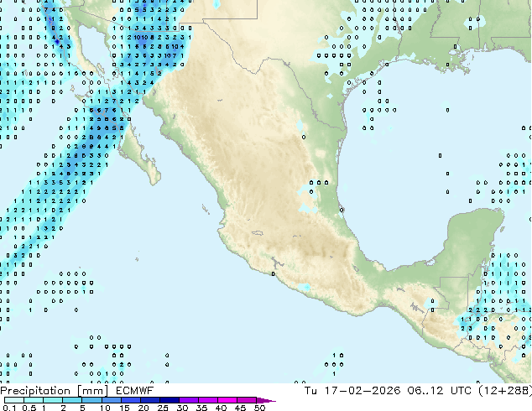Select the "45" legend scale label
532x411 pixels.
240,408
